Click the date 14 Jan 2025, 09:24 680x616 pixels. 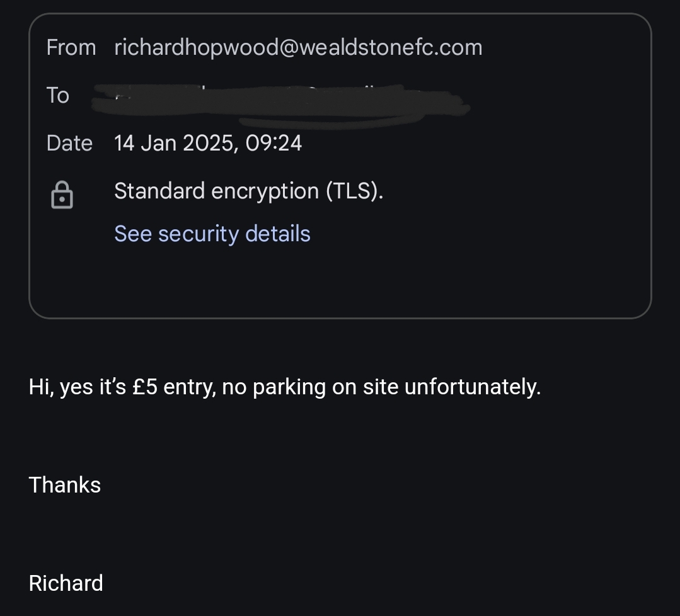pyautogui.click(x=208, y=143)
